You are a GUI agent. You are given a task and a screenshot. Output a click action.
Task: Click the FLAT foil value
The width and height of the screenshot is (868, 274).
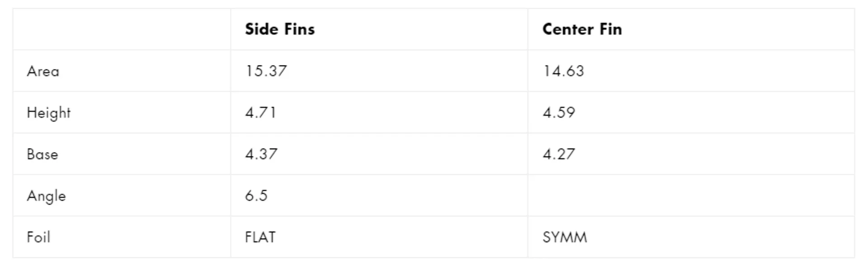coord(260,237)
